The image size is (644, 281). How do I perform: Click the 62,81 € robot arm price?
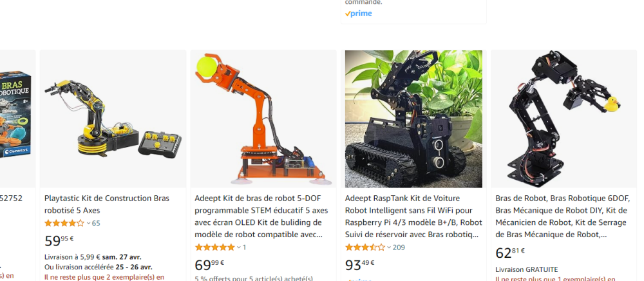pos(510,253)
